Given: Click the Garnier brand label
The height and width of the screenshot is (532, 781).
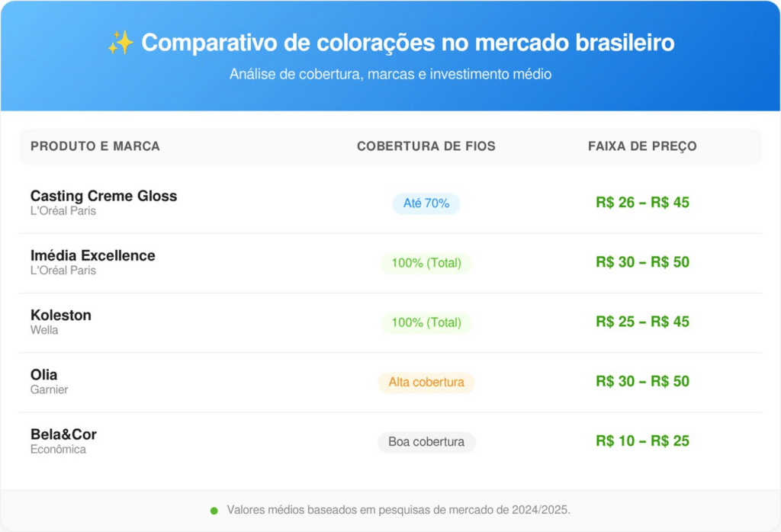Looking at the screenshot, I should coord(50,389).
